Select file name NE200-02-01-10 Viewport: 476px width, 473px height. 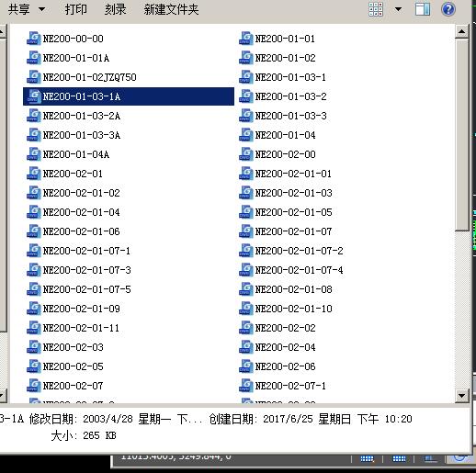click(293, 309)
